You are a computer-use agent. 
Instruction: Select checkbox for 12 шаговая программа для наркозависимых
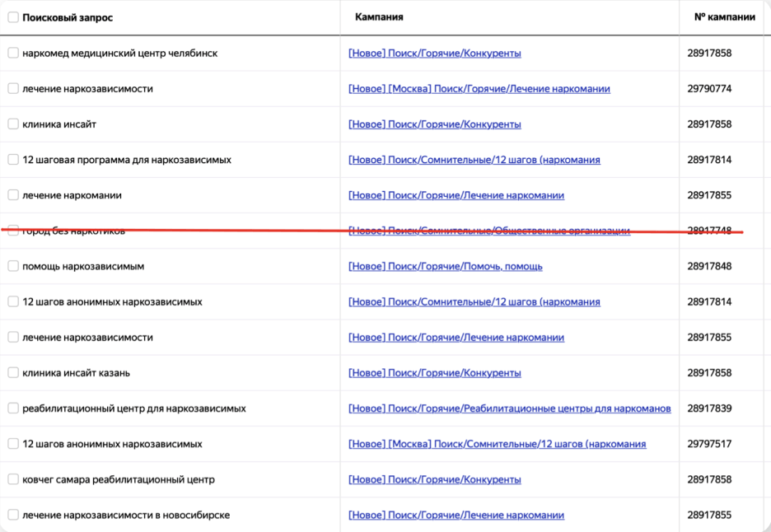[13, 160]
